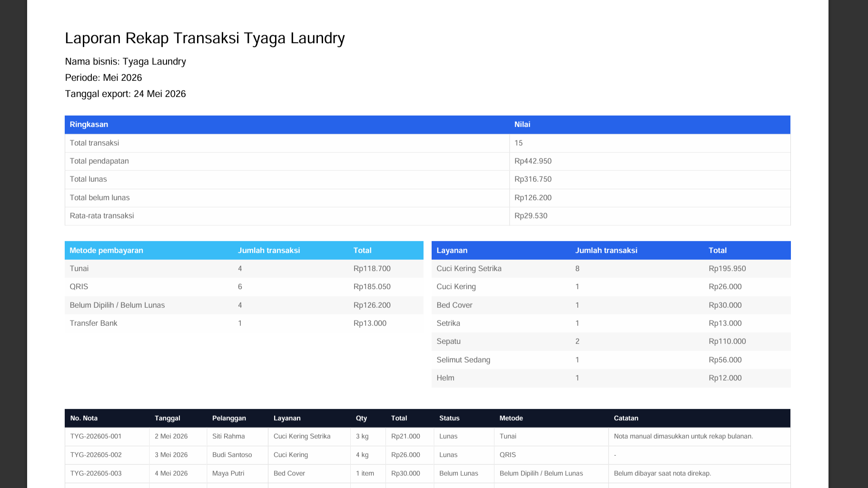868x488 pixels.
Task: Click the Belum Lunas status for Maya Putri
Action: 458,473
